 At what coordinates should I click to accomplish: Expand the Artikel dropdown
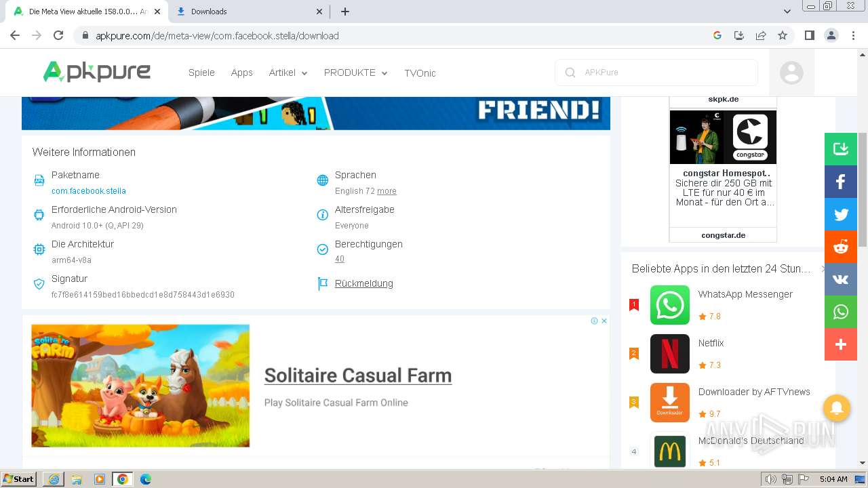pos(288,73)
